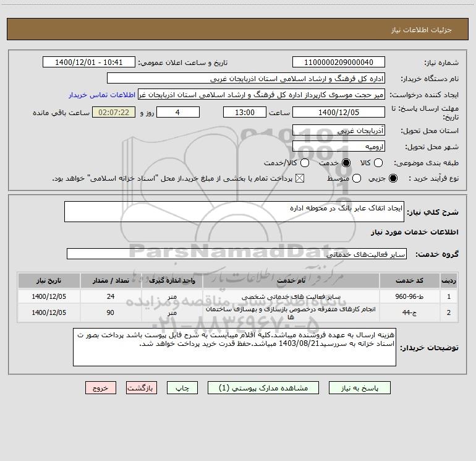Toggle the Islamic treasury payment checkbox
The width and height of the screenshot is (476, 461).
tap(300, 178)
